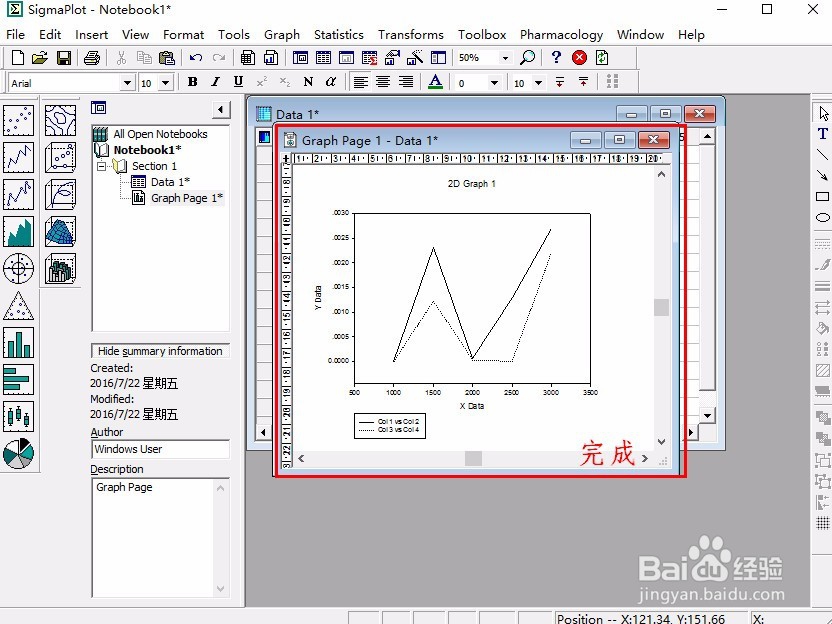Click the Print icon
832x624 pixels.
(x=92, y=57)
